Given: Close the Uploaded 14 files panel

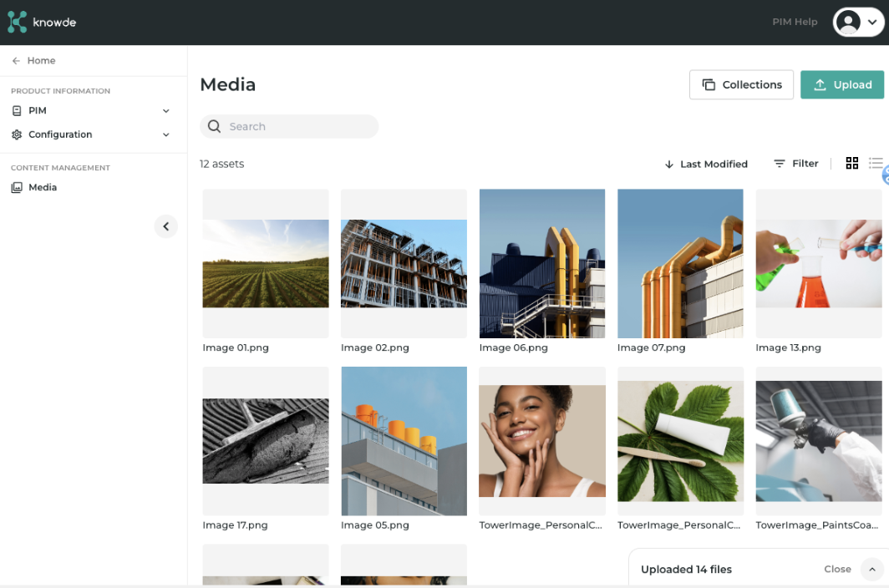Looking at the screenshot, I should click(837, 570).
